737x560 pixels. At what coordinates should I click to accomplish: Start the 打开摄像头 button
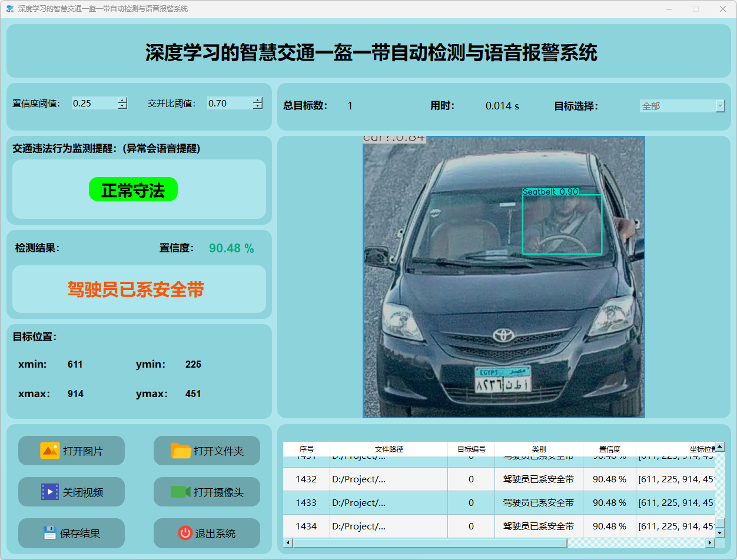pos(207,492)
